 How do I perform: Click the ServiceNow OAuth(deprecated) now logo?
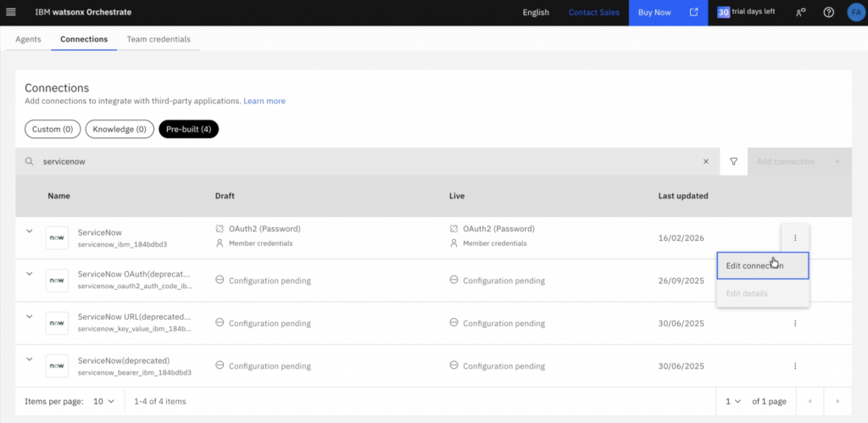coord(57,281)
